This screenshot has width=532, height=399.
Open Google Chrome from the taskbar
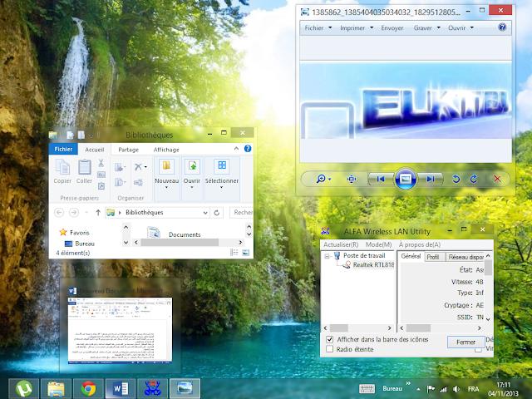(x=88, y=389)
